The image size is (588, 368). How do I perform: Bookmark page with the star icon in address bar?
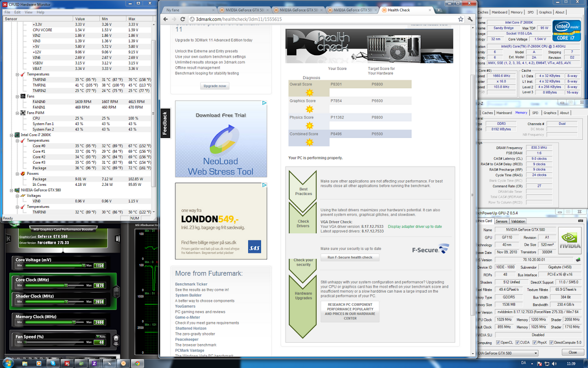click(x=460, y=19)
